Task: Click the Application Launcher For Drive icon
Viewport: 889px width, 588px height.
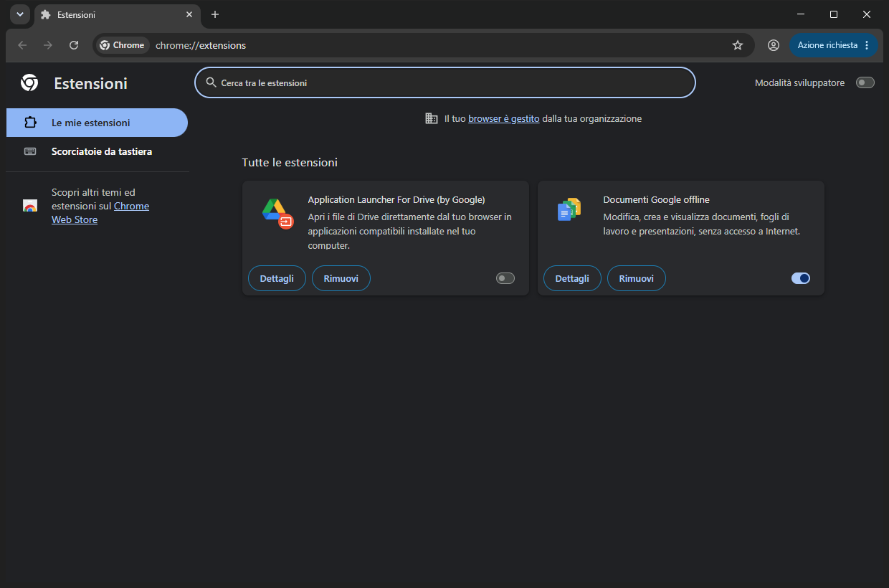Action: [277, 213]
